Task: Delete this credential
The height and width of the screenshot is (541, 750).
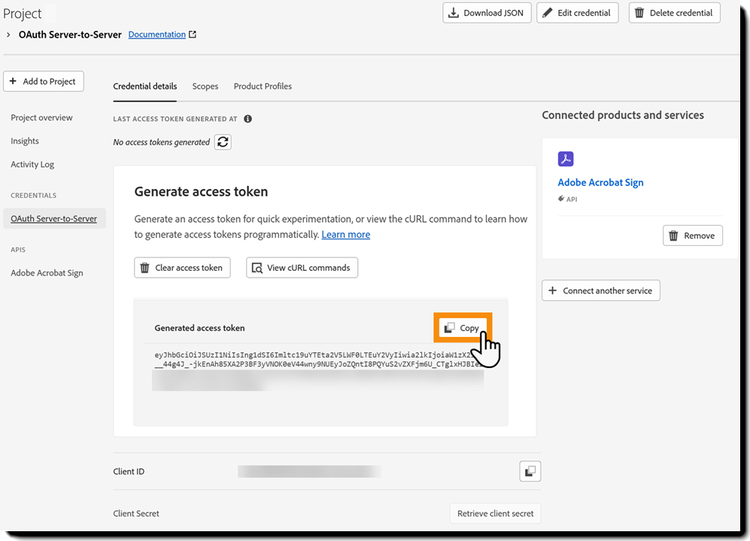Action: 674,13
